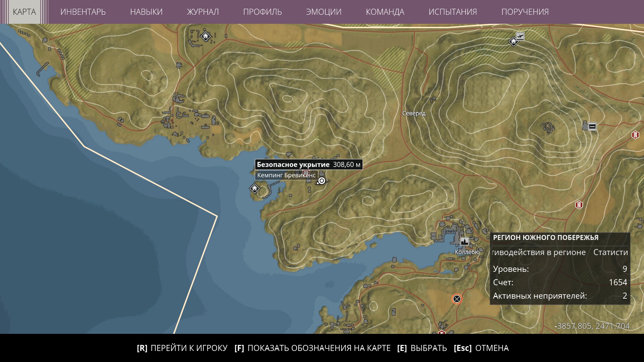
Task: Click [F] ПОКАЗАТЬ ОБОЗНАЧЕНИЯ НА КАРТЕ
Action: (313, 348)
